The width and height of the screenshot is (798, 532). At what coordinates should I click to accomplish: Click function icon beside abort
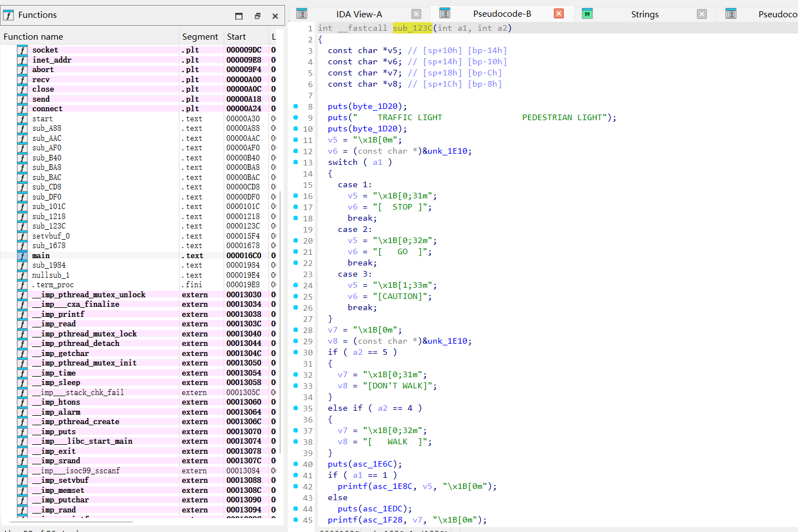(x=22, y=70)
